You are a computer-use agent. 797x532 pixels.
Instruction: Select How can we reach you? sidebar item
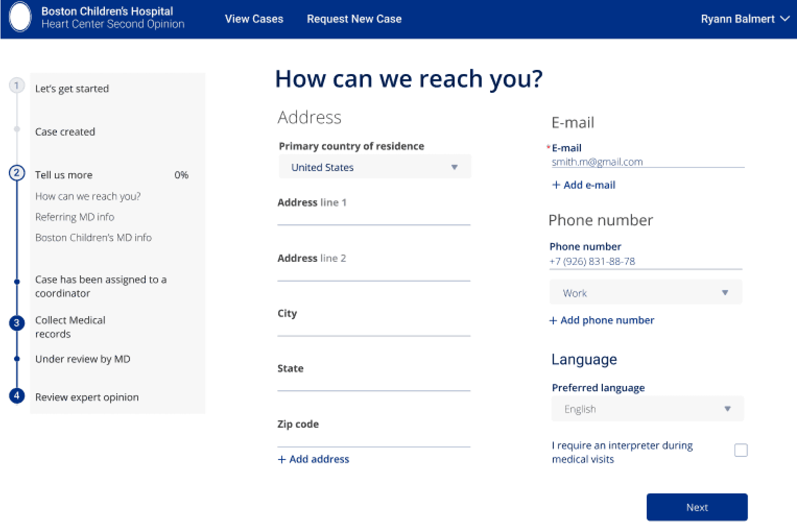[88, 196]
